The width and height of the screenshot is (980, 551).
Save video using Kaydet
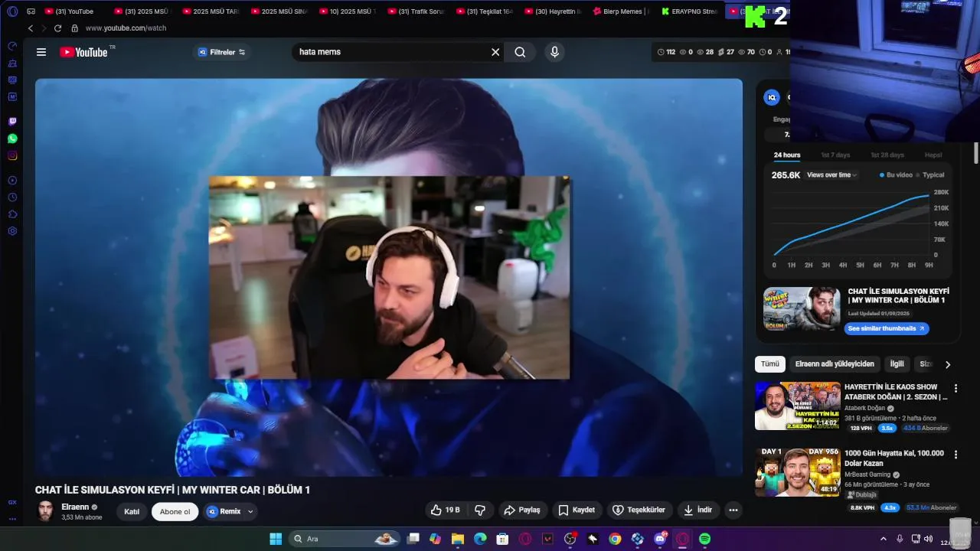click(x=577, y=510)
